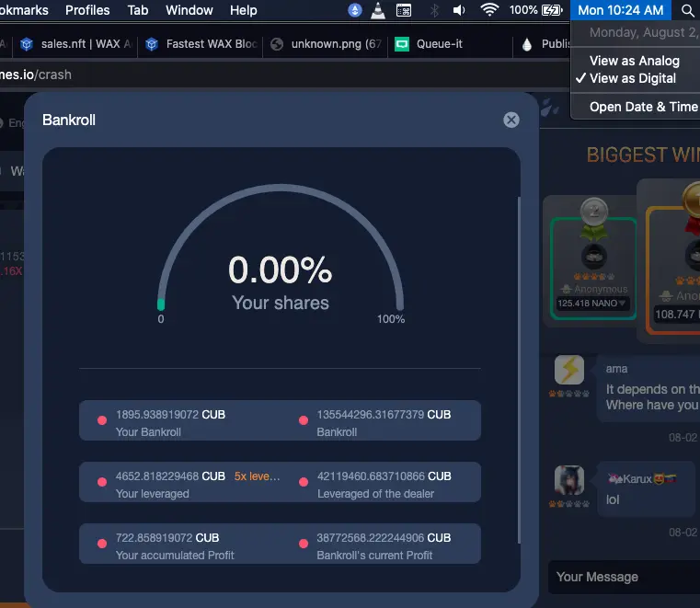The image size is (700, 608).
Task: Select View as Analog option
Action: coord(635,61)
